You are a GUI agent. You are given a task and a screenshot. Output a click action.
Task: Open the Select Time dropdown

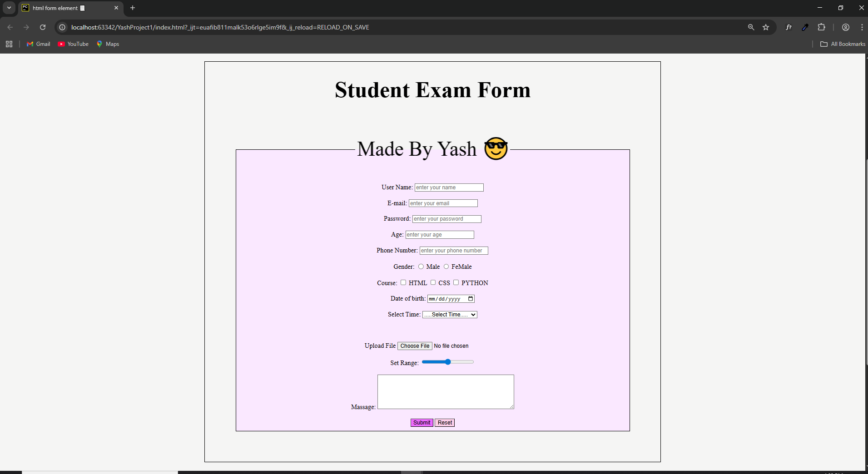pos(450,314)
